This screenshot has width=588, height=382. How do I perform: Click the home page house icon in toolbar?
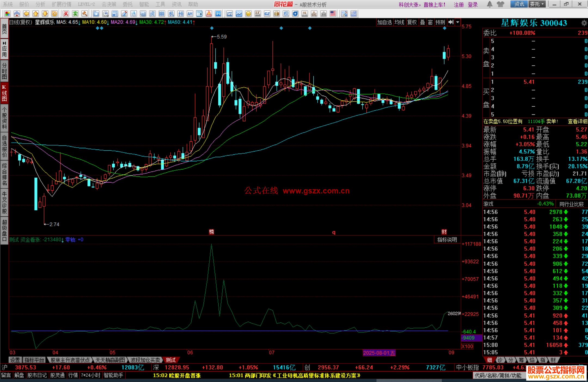[17, 14]
